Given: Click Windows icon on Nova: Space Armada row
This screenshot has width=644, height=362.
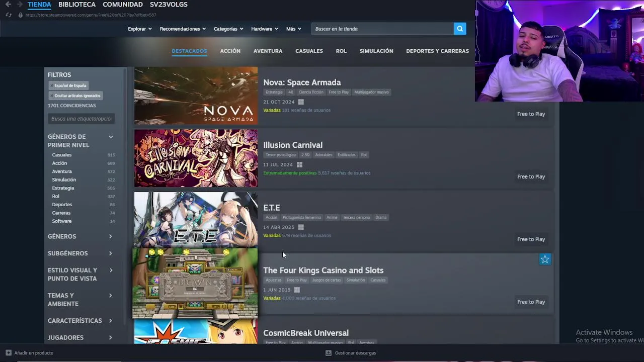Looking at the screenshot, I should coord(301,102).
